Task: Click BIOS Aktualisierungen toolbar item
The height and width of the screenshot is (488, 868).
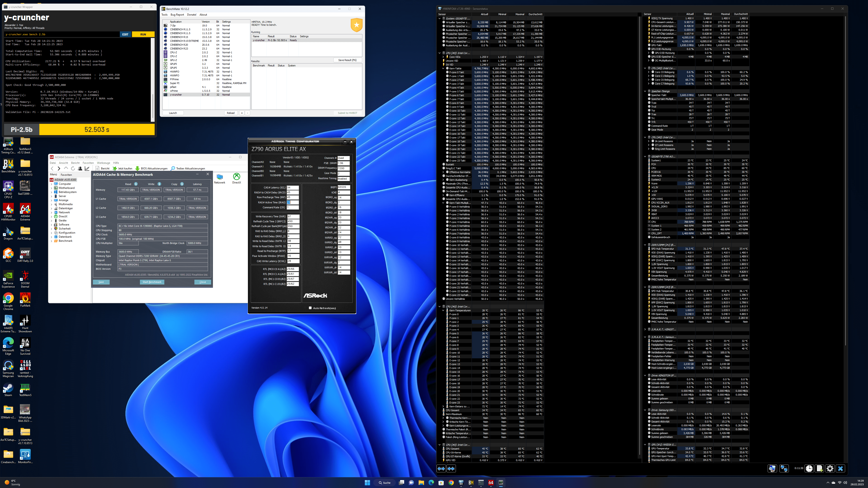Action: point(151,168)
